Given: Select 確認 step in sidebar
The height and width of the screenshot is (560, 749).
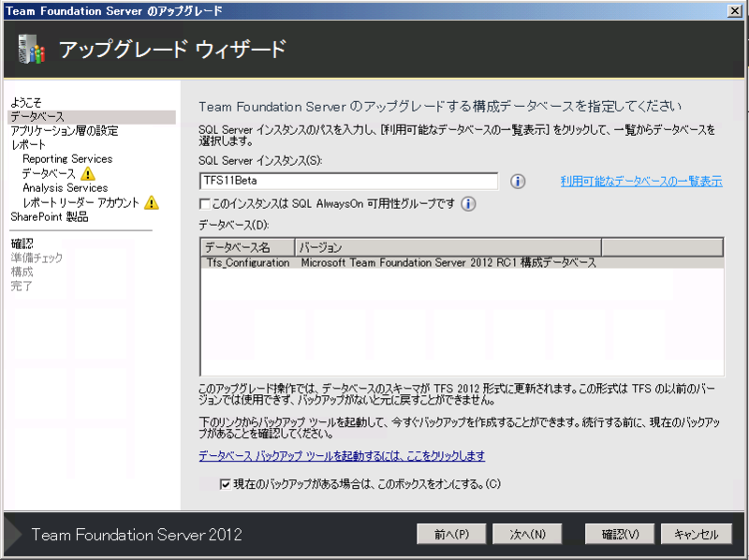Looking at the screenshot, I should 22,243.
